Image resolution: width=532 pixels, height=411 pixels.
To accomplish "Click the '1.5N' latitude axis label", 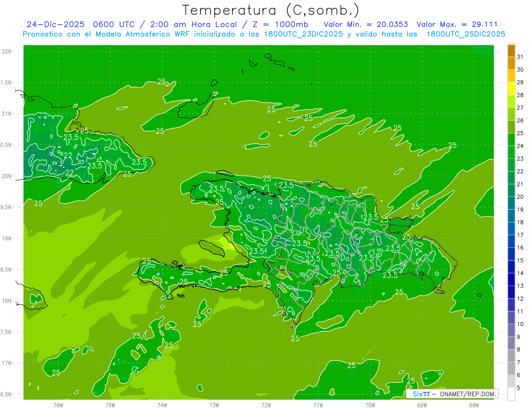I will tap(7, 82).
